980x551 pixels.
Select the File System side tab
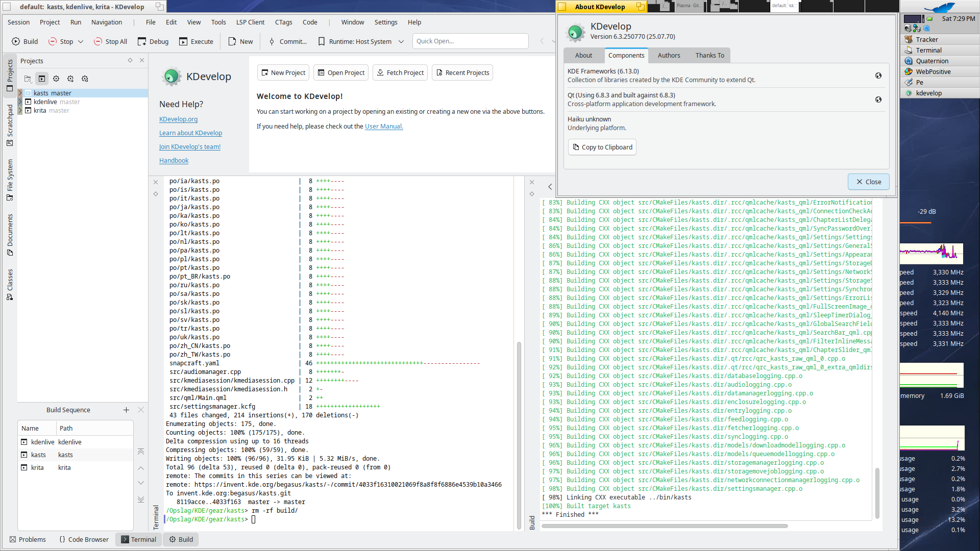(10, 180)
